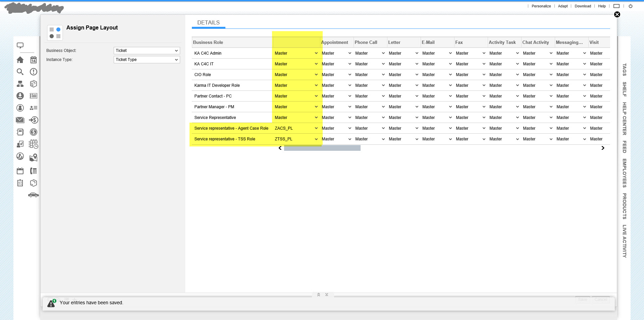Screen dimensions: 644x320
Task: Open the HELP CENTER side panel tab
Action: click(x=624, y=119)
